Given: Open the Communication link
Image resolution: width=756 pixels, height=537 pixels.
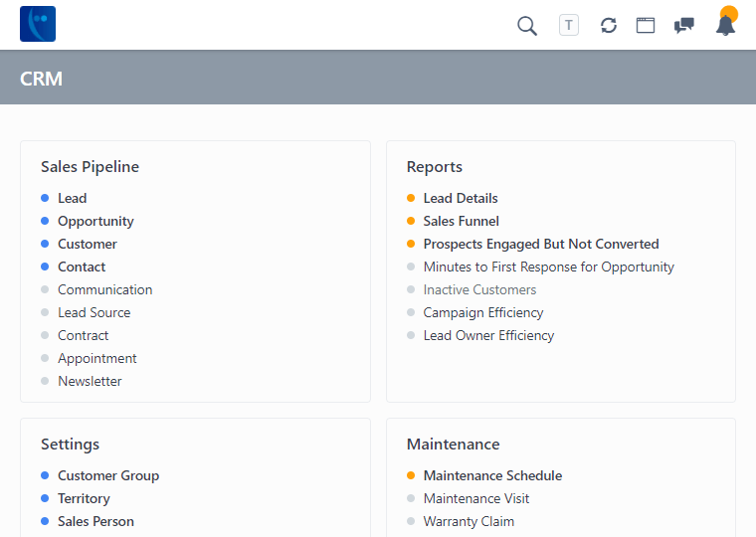Looking at the screenshot, I should [x=105, y=289].
